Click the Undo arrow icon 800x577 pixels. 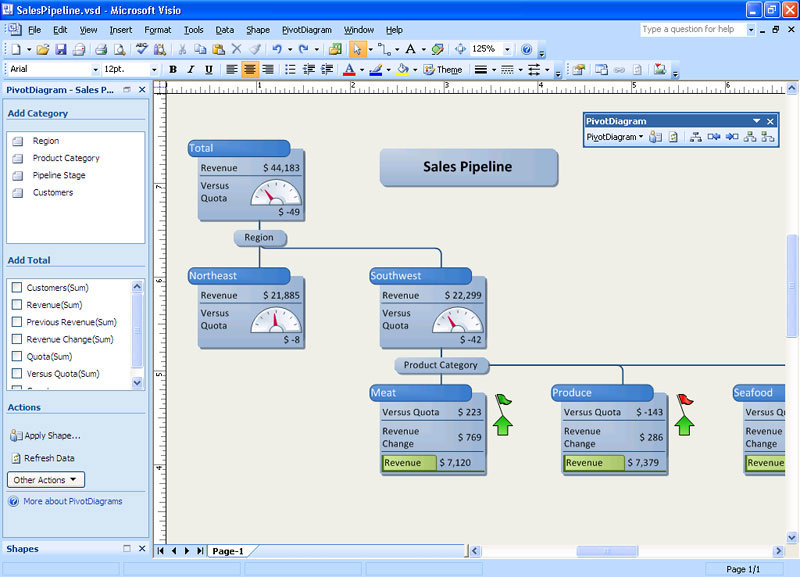click(275, 49)
